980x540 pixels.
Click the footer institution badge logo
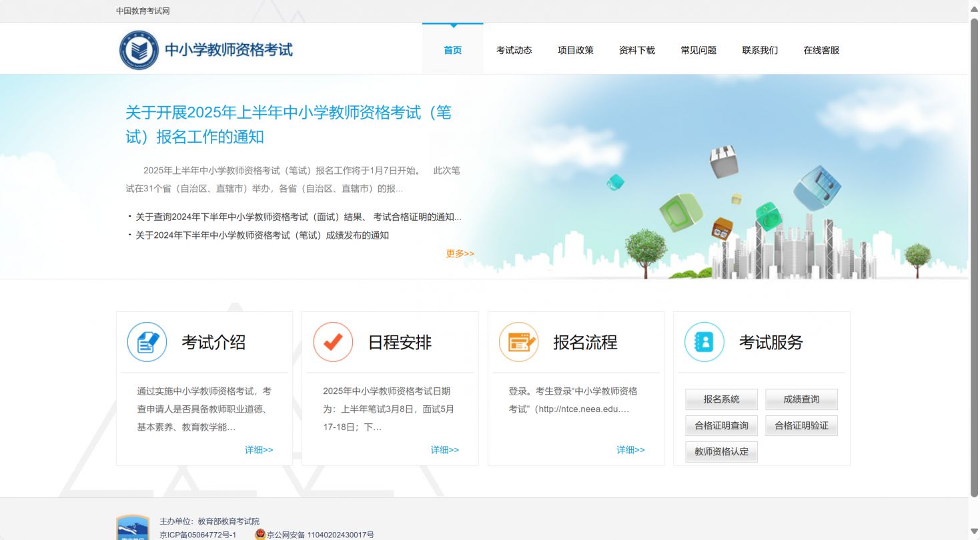(x=133, y=527)
